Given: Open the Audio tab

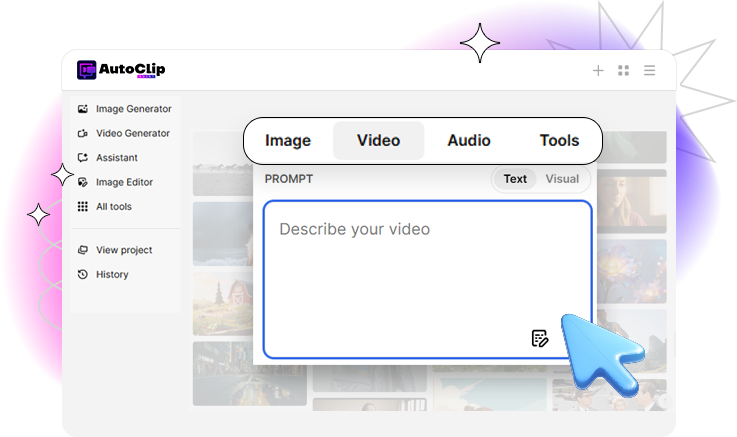Looking at the screenshot, I should pyautogui.click(x=469, y=141).
